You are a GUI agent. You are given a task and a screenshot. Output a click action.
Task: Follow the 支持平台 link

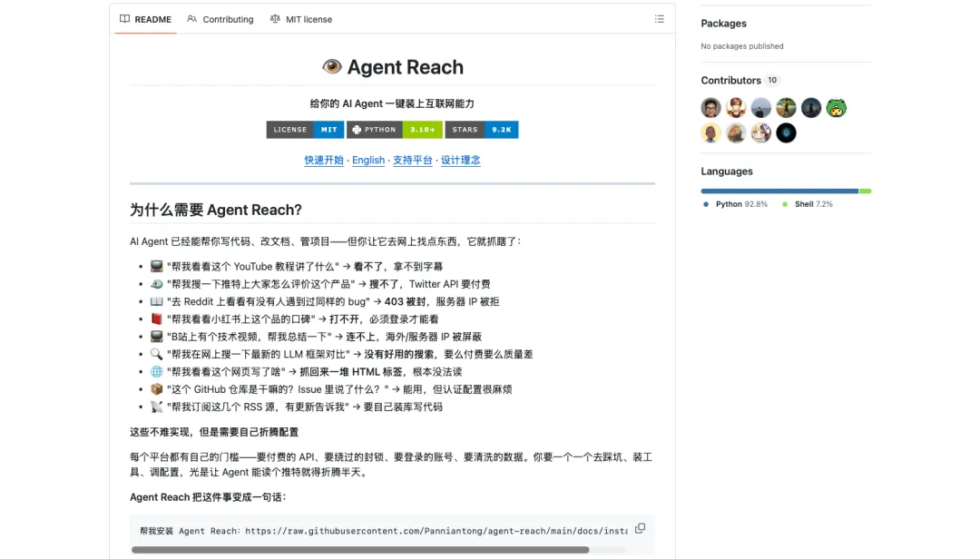pos(413,160)
